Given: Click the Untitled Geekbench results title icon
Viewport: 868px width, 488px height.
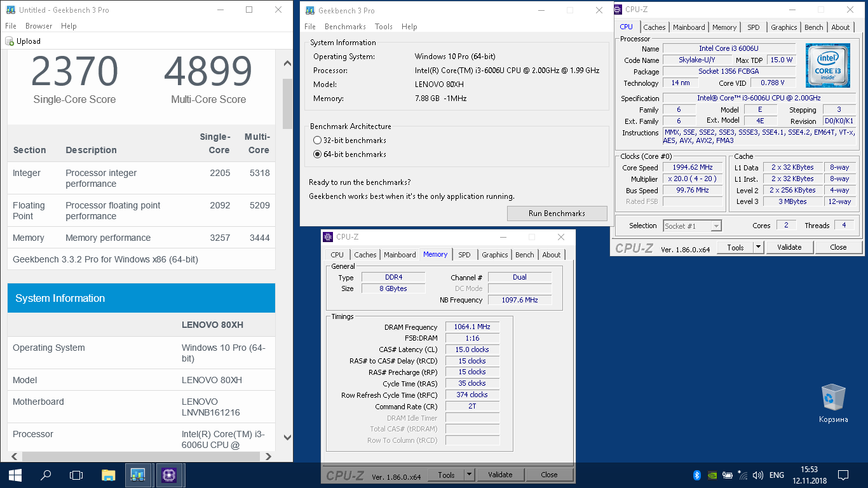Looking at the screenshot, I should [10, 10].
